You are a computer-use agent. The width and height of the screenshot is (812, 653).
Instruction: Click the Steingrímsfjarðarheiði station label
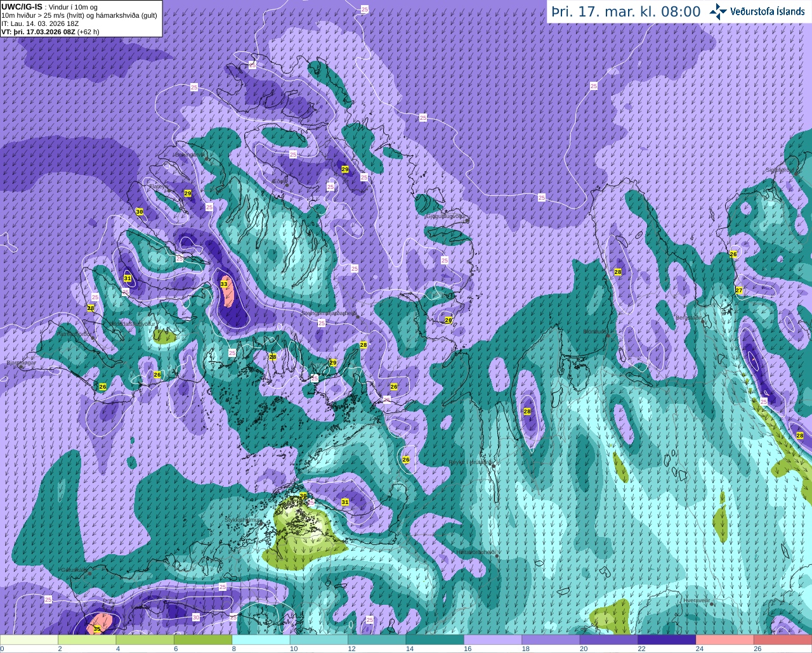click(328, 313)
